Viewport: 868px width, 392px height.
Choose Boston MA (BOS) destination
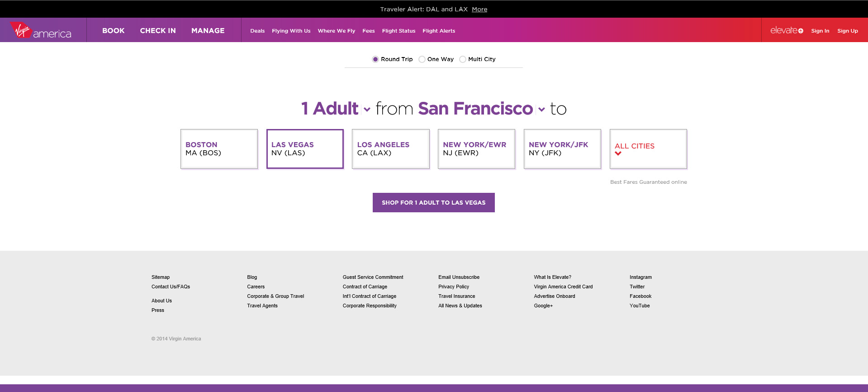219,149
